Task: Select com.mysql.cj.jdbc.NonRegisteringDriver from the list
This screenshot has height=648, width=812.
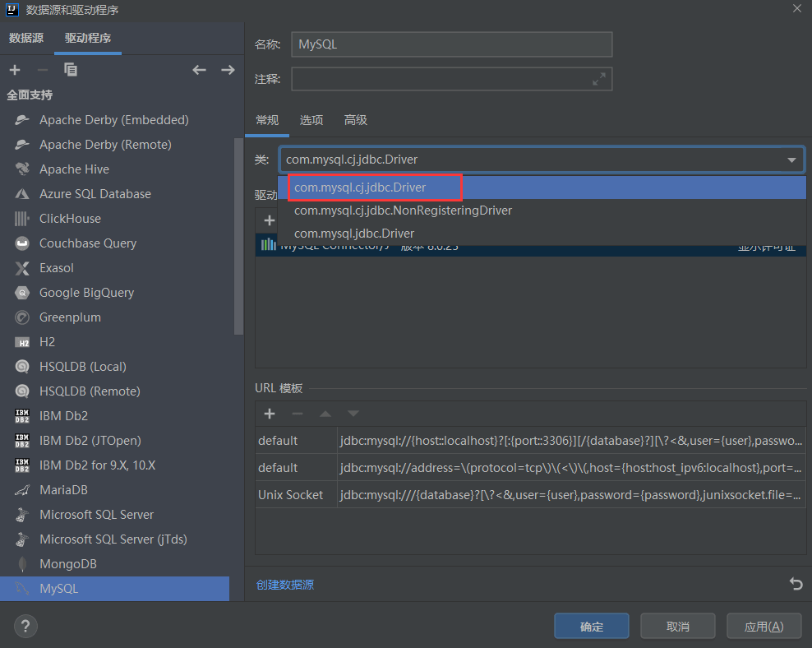Action: (403, 211)
